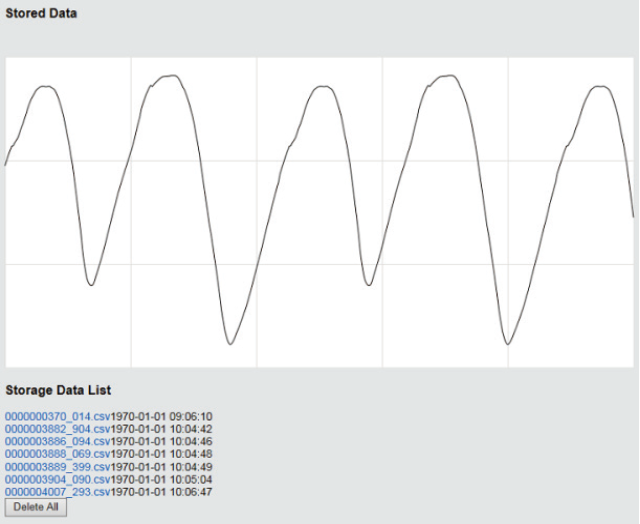Click the last waveform peak at chart right
The width and height of the screenshot is (640, 524).
coord(600,86)
